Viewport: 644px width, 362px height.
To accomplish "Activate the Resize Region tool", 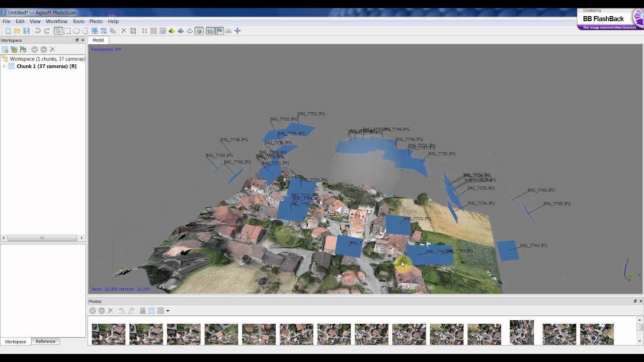I will coord(95,31).
